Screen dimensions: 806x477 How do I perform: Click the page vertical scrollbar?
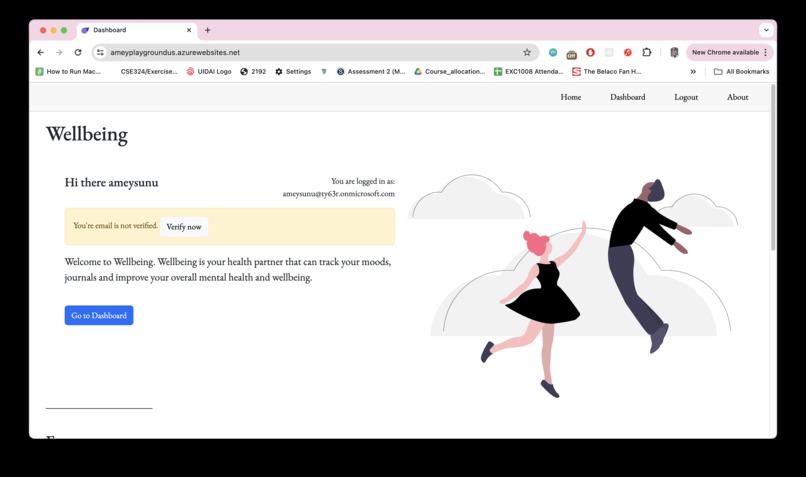click(773, 167)
